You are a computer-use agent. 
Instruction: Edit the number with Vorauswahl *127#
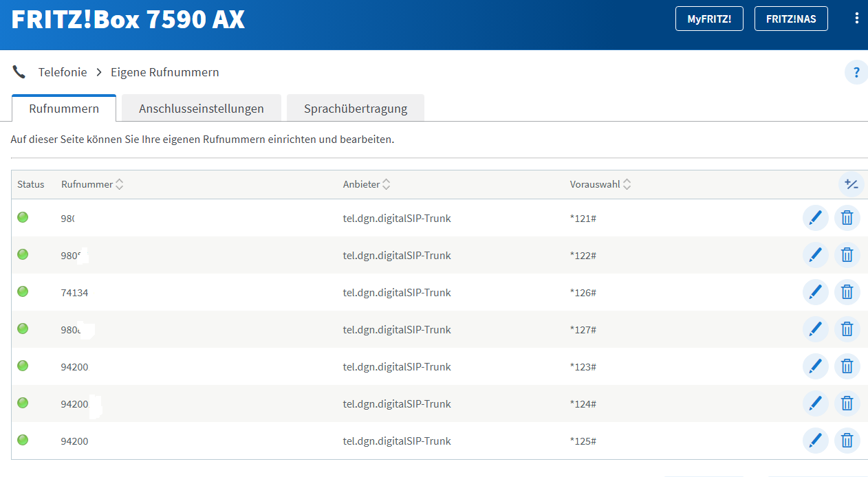(816, 329)
